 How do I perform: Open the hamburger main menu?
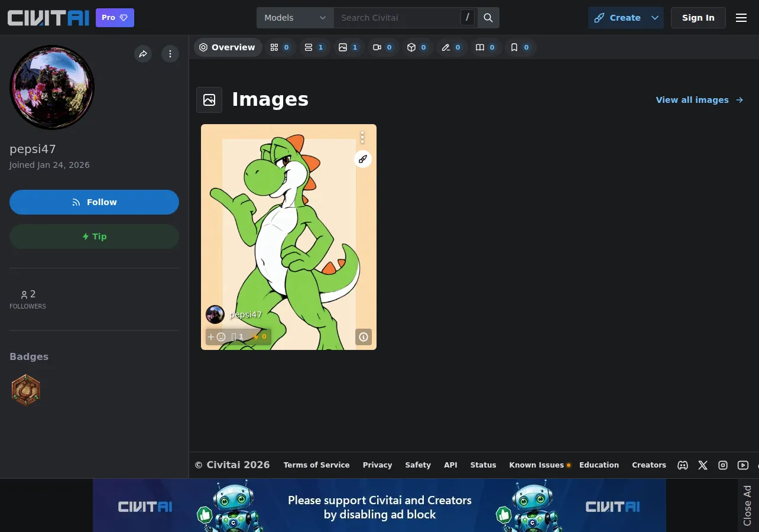(741, 18)
